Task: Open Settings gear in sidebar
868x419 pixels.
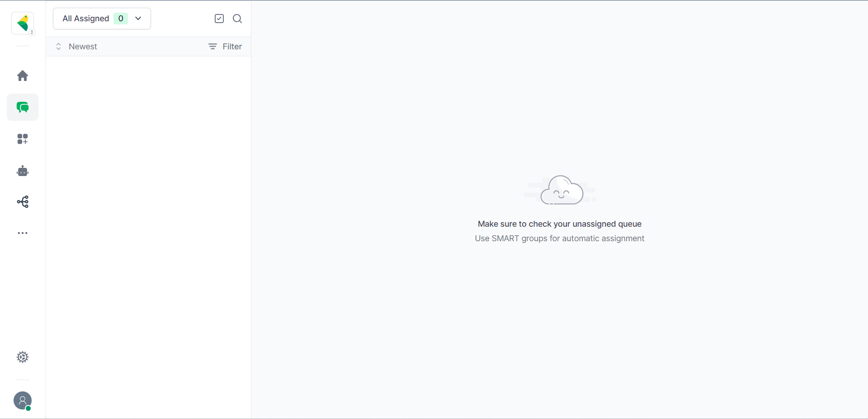Action: click(23, 357)
